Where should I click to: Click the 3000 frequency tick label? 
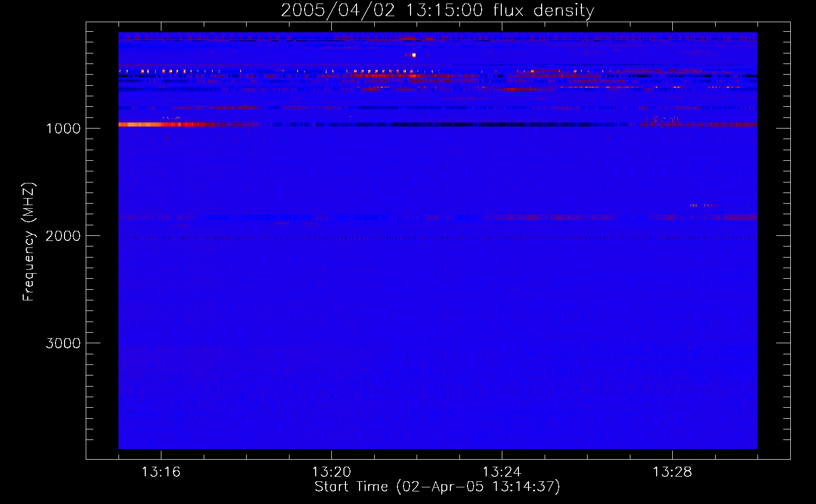coord(63,343)
